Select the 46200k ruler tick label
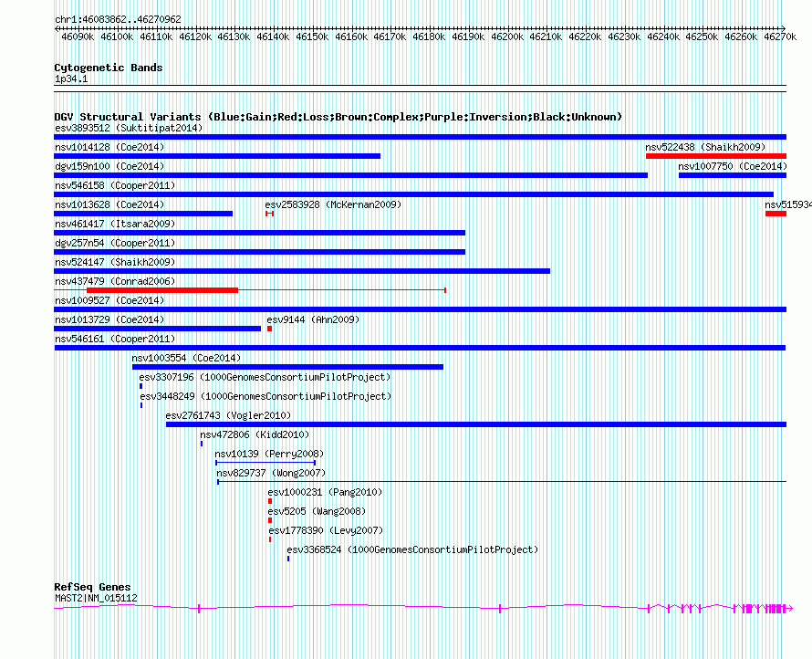 click(x=507, y=37)
